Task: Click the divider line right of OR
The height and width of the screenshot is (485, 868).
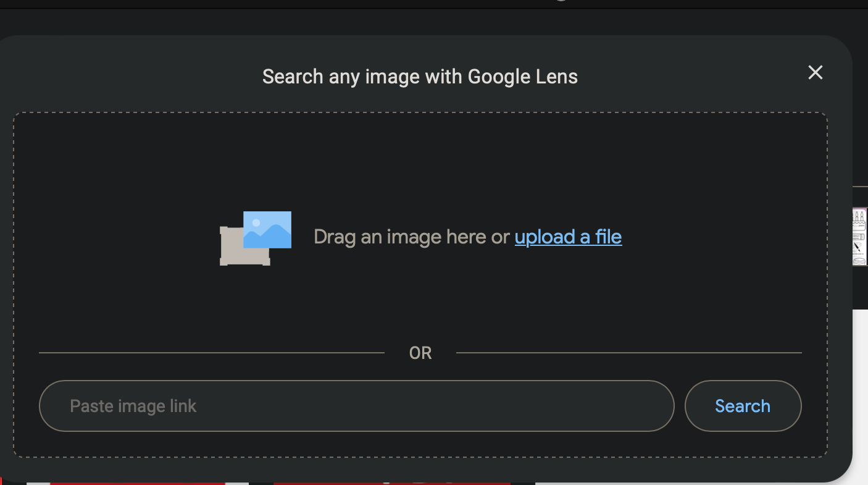Action: (628, 353)
